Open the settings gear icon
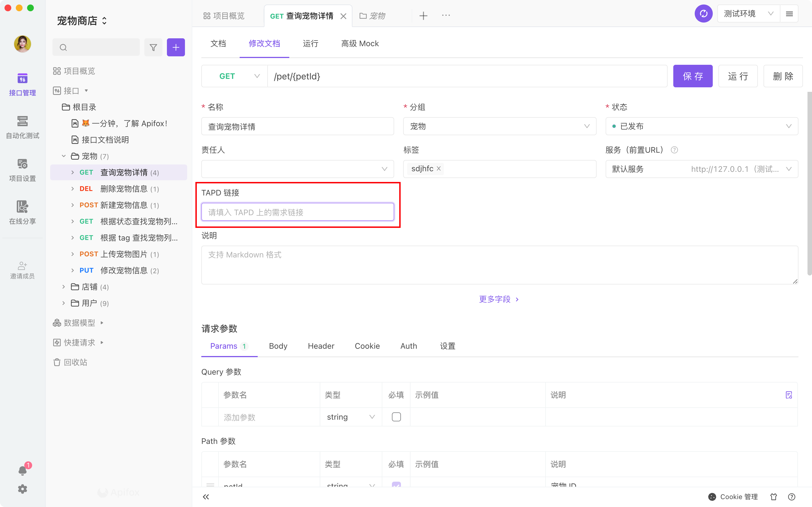The image size is (812, 507). (x=23, y=489)
